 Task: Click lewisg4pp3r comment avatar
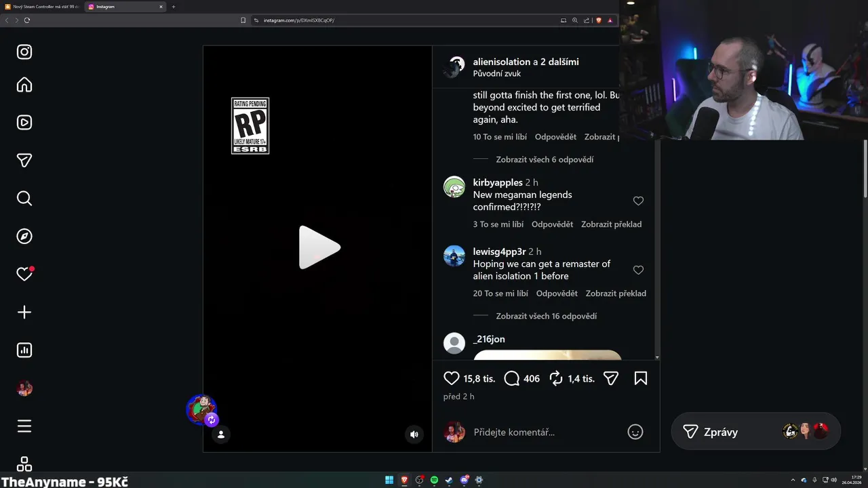tap(454, 256)
